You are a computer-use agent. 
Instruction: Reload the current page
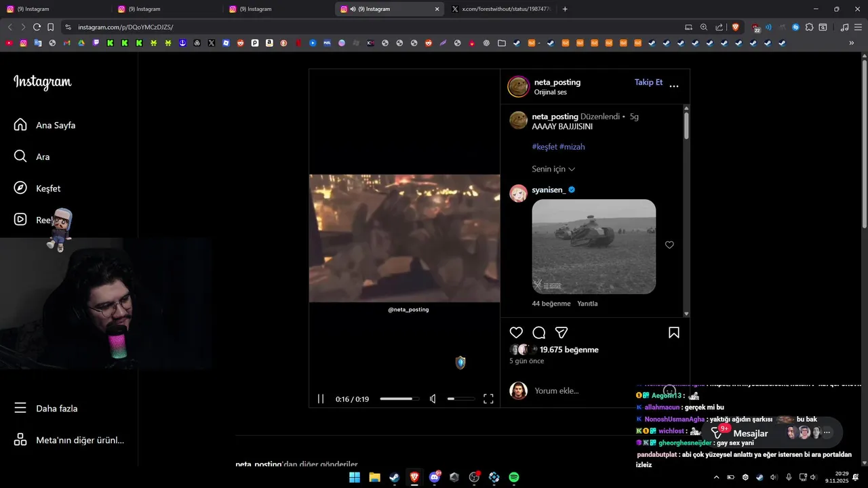[x=37, y=27]
